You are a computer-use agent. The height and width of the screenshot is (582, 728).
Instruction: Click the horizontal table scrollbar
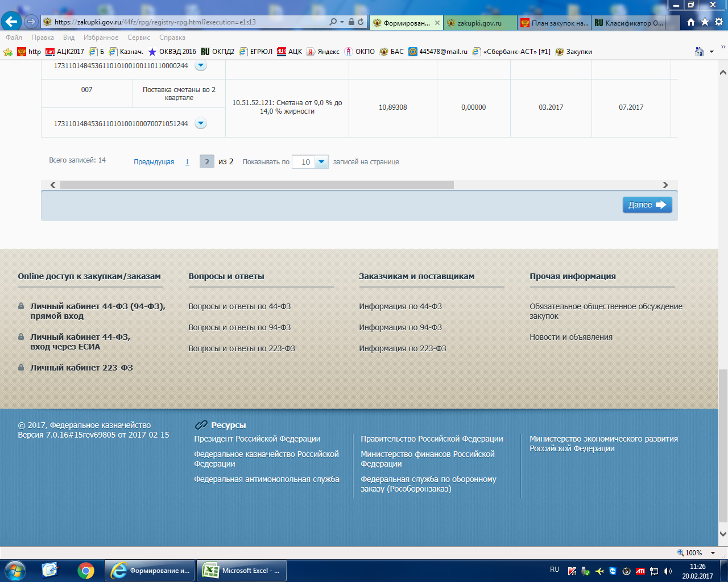point(256,185)
